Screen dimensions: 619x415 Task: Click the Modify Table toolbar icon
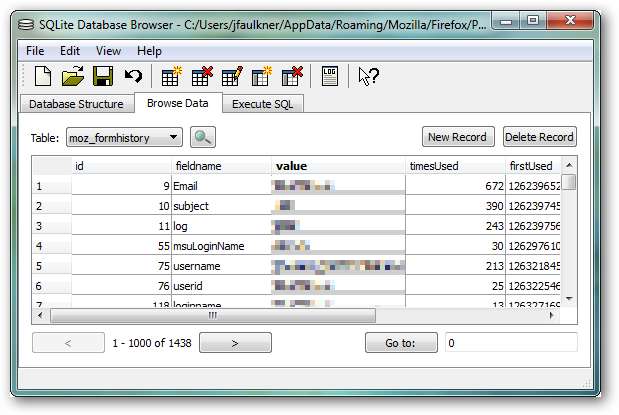pyautogui.click(x=233, y=76)
